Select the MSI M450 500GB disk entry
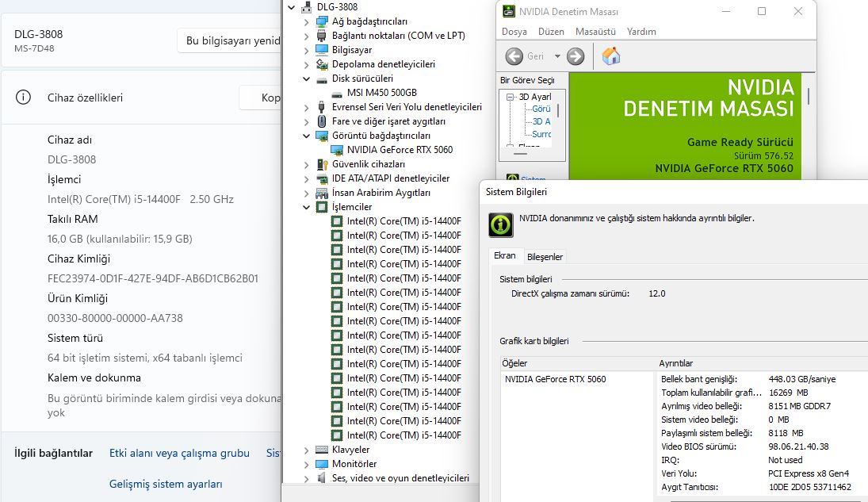Viewport: 868px width, 502px height. pyautogui.click(x=382, y=93)
